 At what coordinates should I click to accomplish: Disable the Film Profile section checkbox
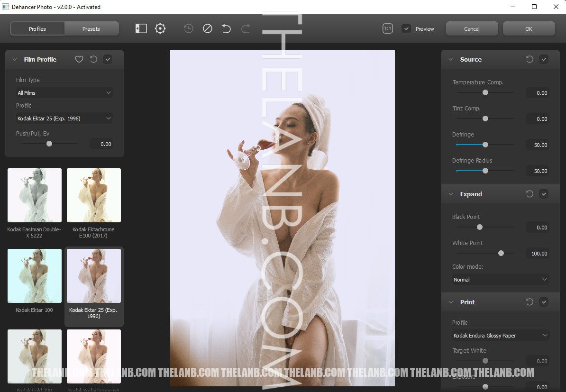point(108,59)
